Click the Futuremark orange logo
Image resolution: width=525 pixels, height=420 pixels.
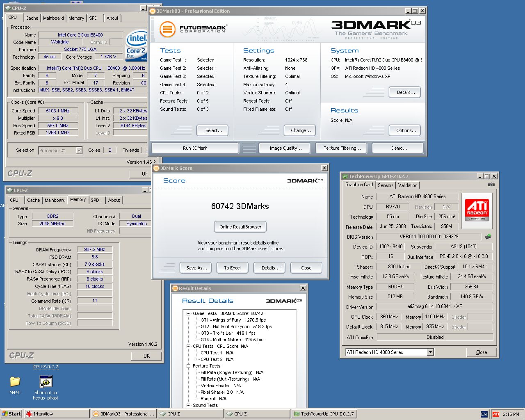(167, 30)
